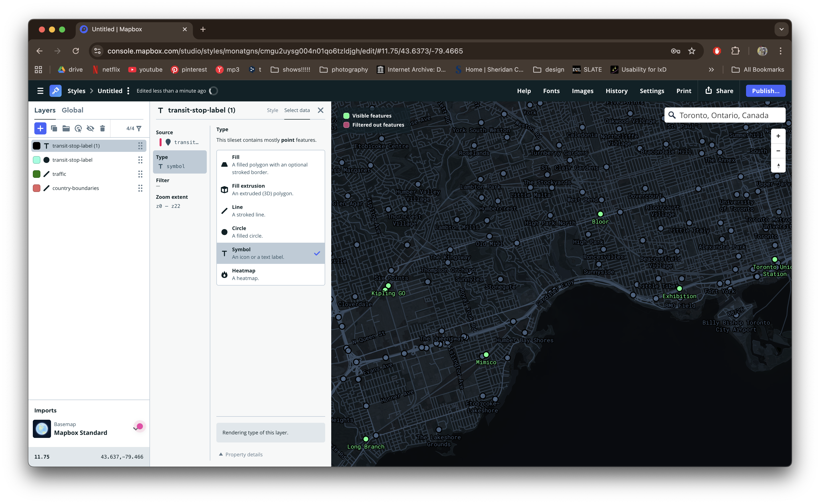
Task: Delete the selected layer with the trash icon
Action: (x=102, y=128)
